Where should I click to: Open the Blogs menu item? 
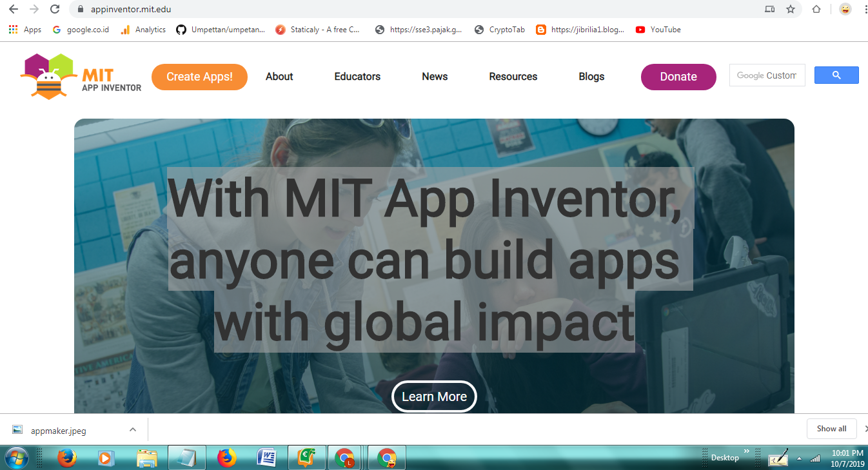(x=591, y=77)
